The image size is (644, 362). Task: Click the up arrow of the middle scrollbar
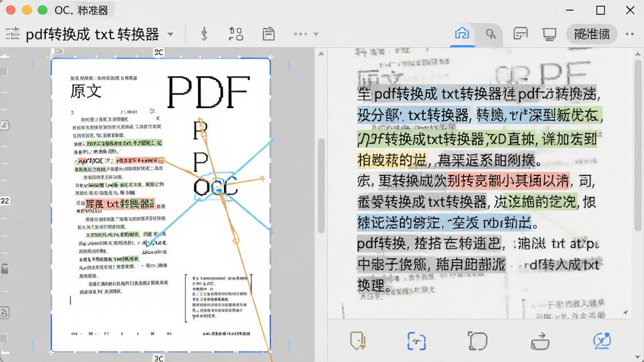[x=321, y=54]
